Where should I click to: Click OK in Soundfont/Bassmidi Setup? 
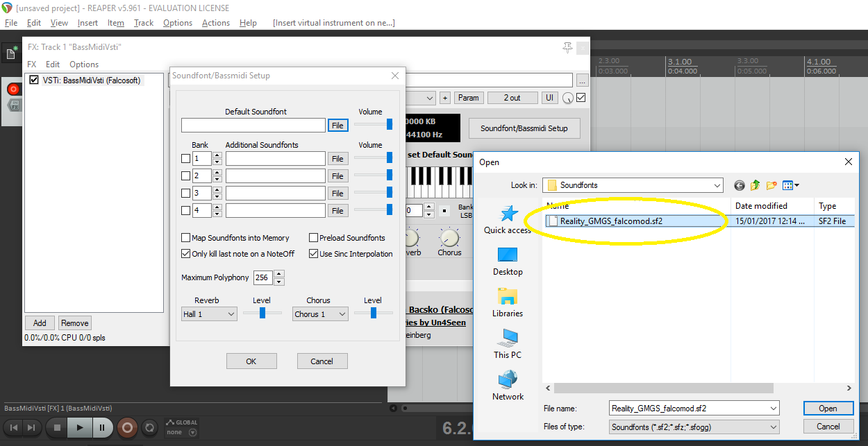click(251, 361)
